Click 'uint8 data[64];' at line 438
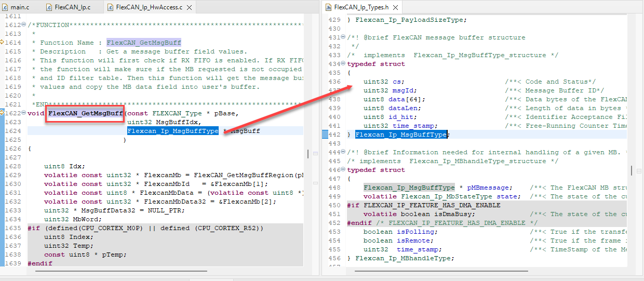 coord(396,99)
